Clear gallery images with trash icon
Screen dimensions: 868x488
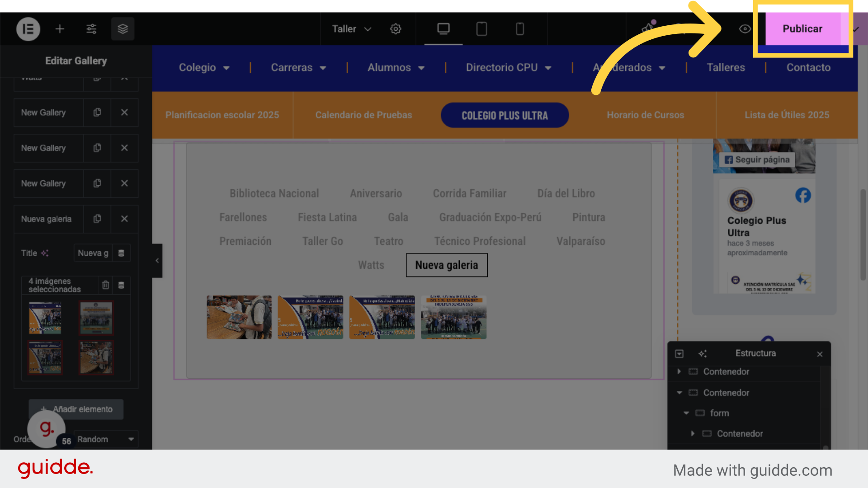click(105, 285)
